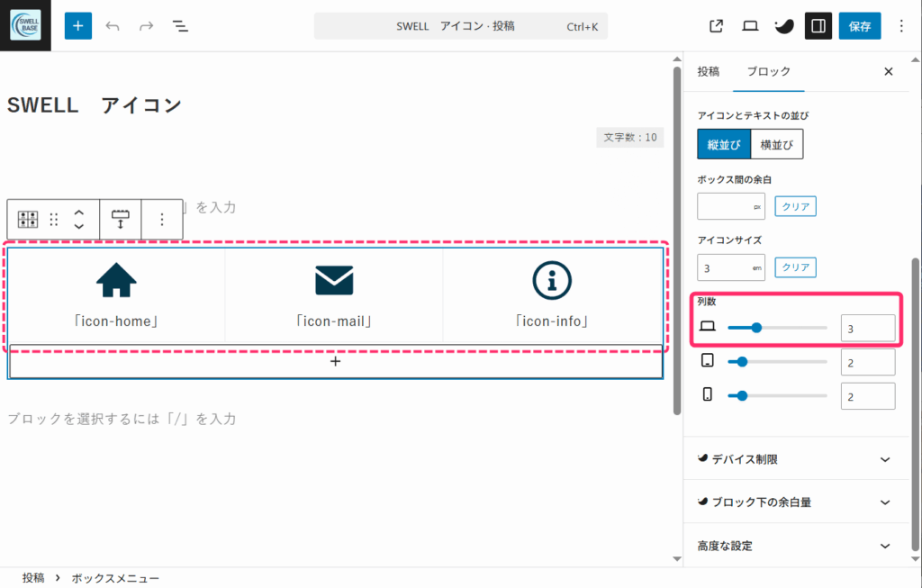Click the post title SWELL アイコン
Screen dimensions: 922x588
[x=94, y=106]
